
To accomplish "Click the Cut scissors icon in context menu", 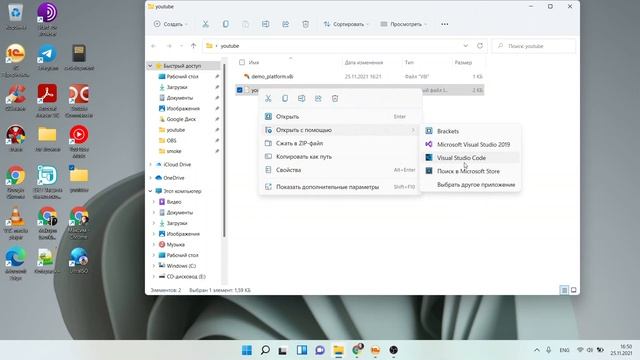I will (x=268, y=98).
